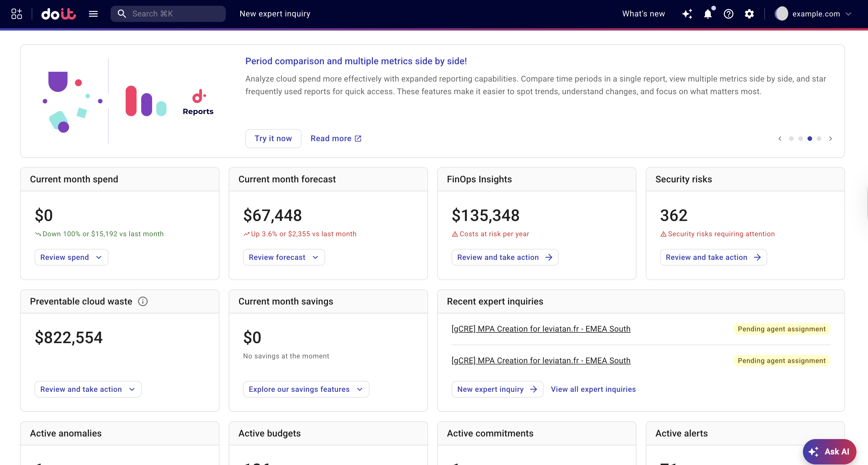Open the DoiT app switcher grid icon

click(x=16, y=14)
